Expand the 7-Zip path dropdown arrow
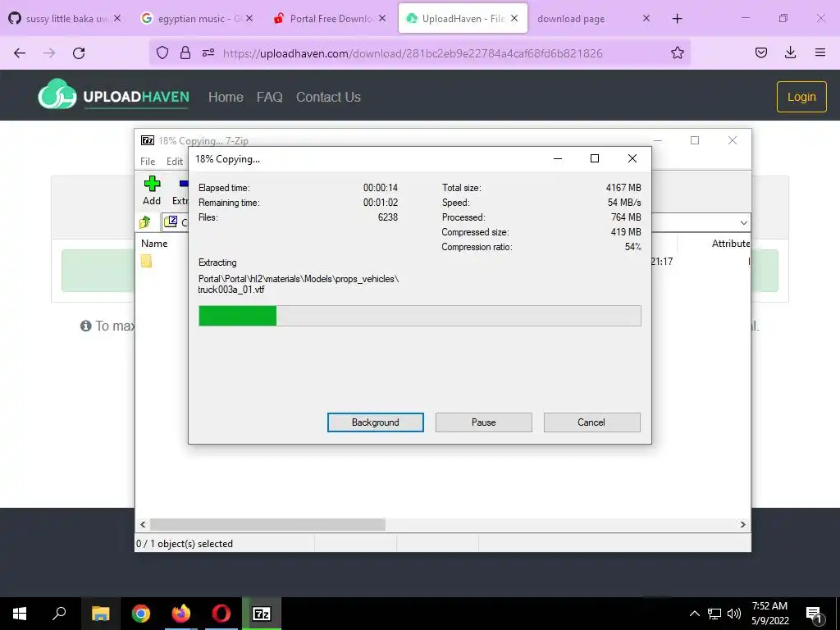This screenshot has width=840, height=630. [x=743, y=222]
